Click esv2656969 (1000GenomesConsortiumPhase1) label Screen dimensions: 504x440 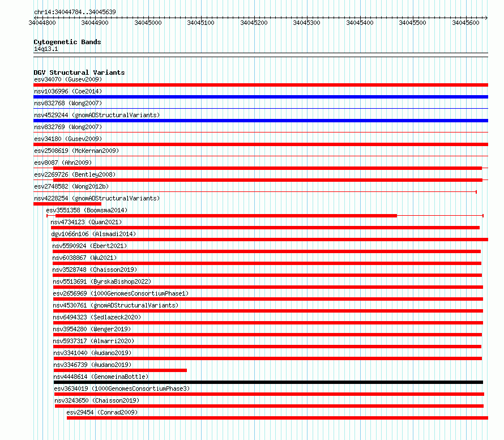tap(121, 293)
